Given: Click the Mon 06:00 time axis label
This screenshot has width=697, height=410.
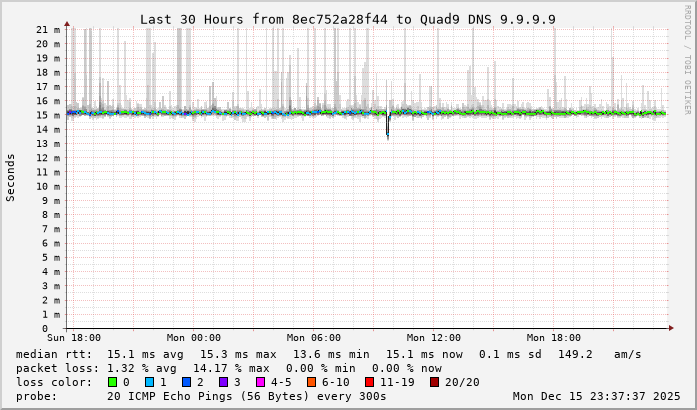Looking at the screenshot, I should (313, 338).
